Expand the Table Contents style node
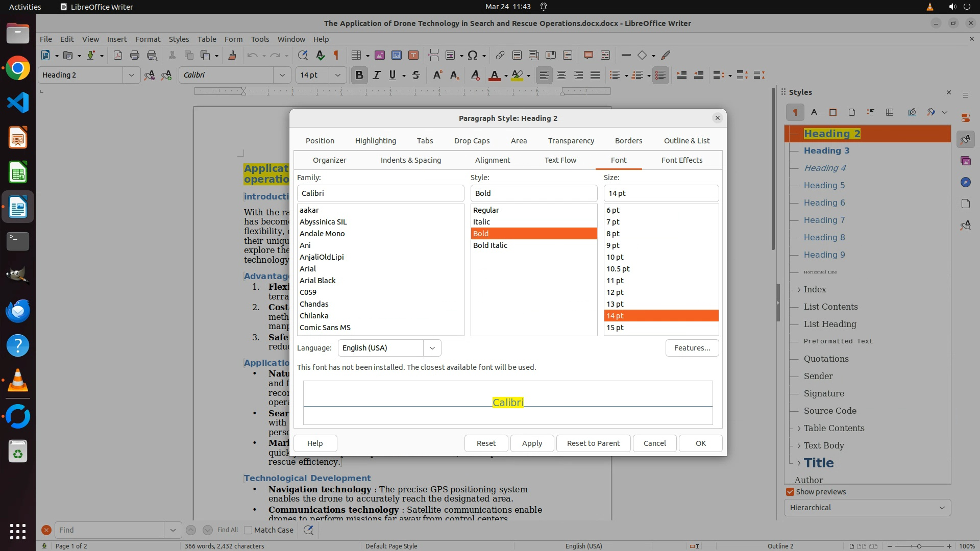 point(799,429)
